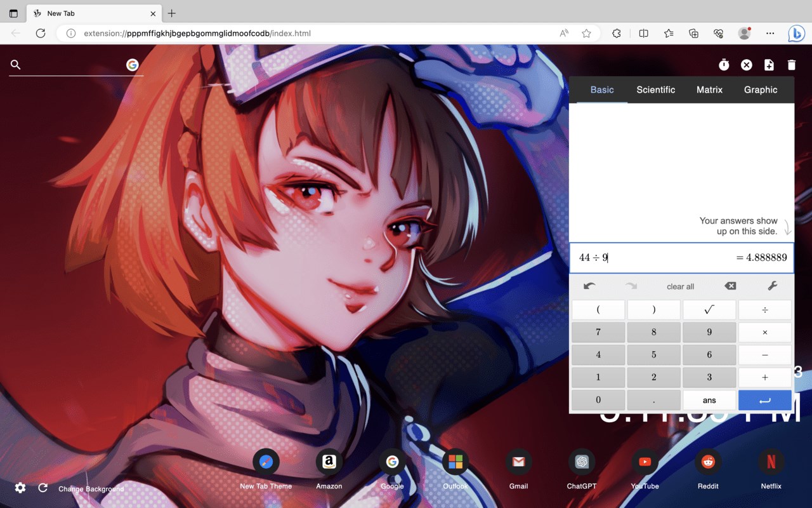Click the add note file icon

(x=769, y=65)
